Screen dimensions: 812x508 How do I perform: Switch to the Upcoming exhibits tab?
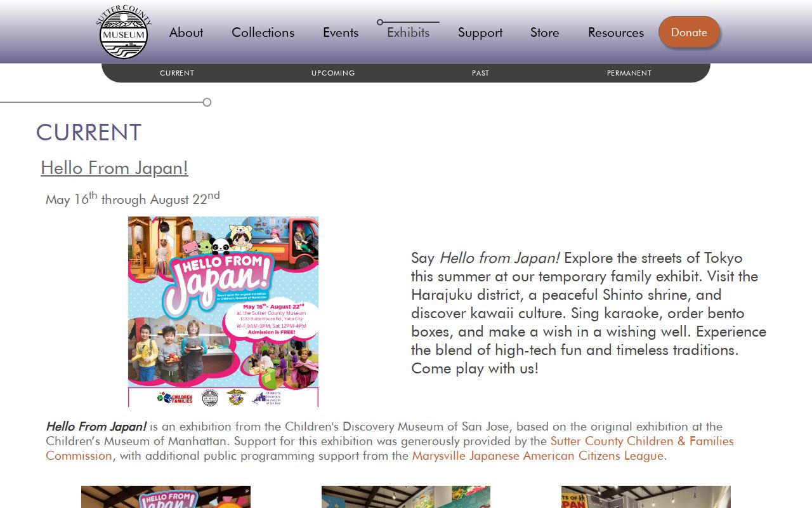pos(333,73)
